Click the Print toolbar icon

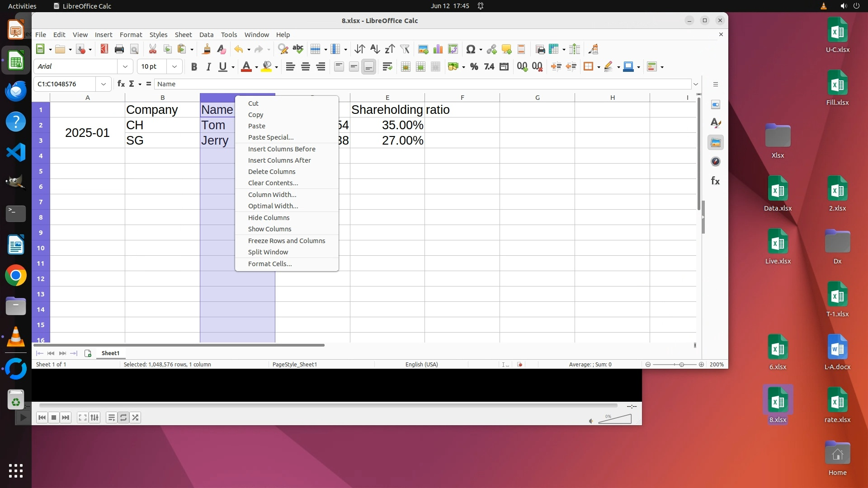point(119,49)
